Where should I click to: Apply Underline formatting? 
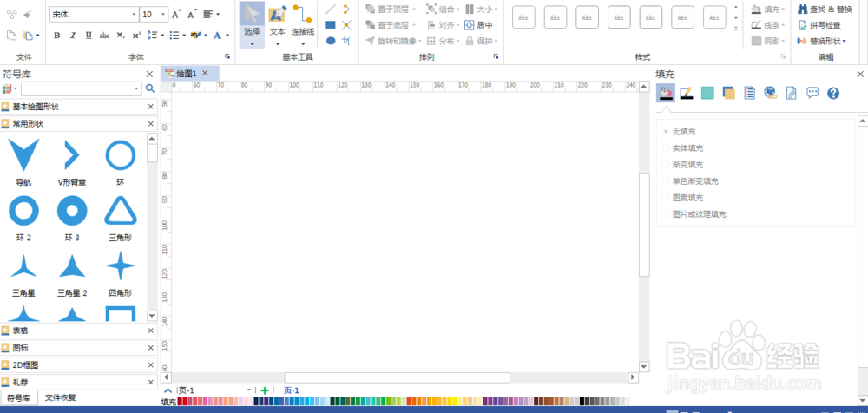coord(89,36)
